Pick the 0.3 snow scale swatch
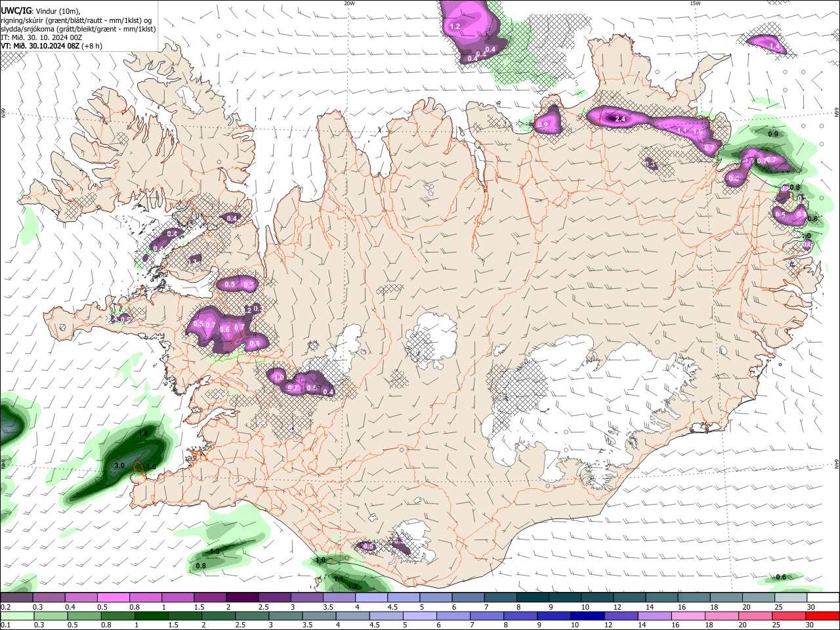 (x=49, y=598)
